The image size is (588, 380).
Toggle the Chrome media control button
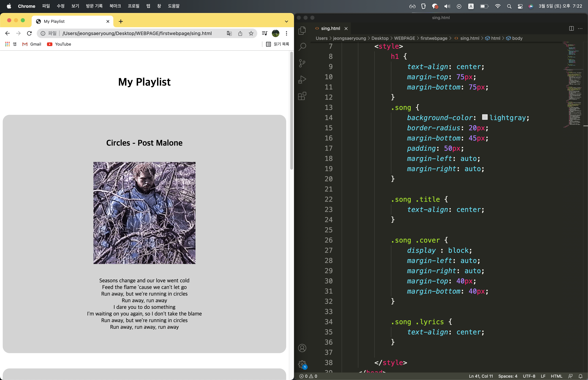[265, 33]
